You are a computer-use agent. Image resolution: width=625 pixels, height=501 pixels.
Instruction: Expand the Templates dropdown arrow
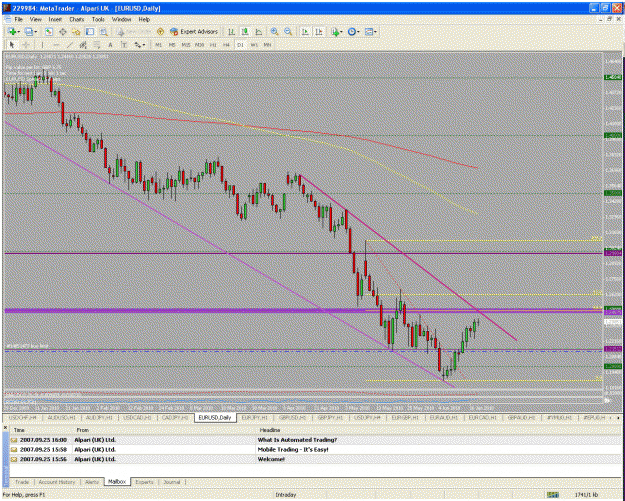(375, 31)
